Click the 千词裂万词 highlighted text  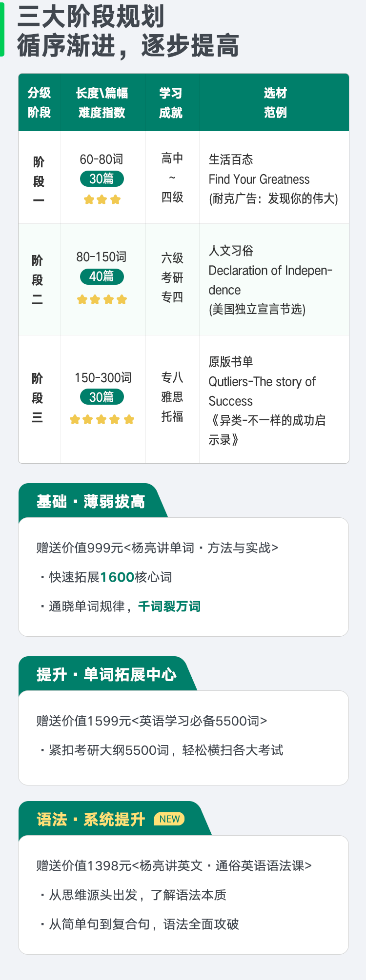pyautogui.click(x=169, y=607)
